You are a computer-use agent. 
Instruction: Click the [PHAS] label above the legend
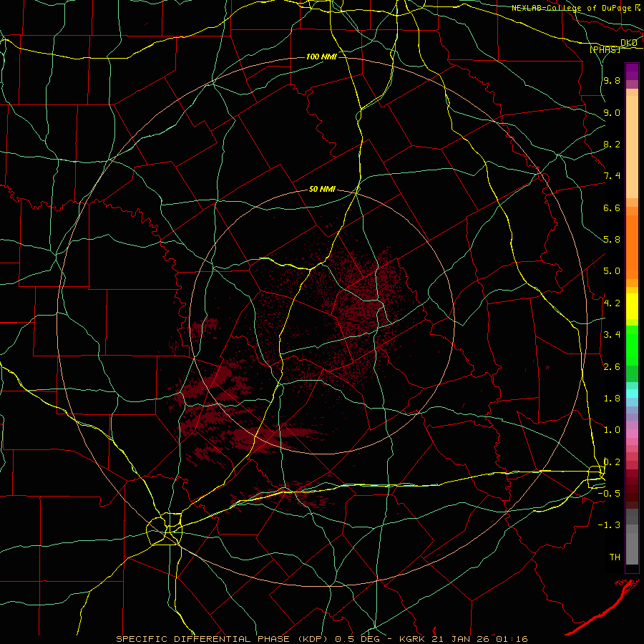coord(605,50)
